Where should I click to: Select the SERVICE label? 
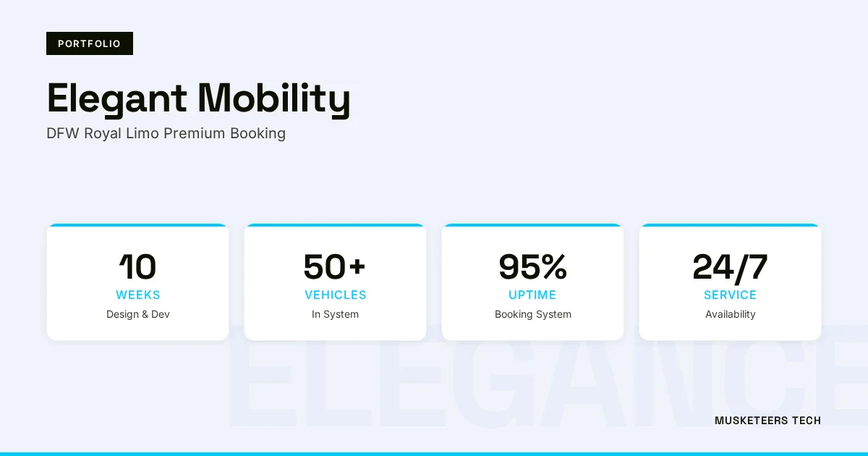click(x=731, y=295)
